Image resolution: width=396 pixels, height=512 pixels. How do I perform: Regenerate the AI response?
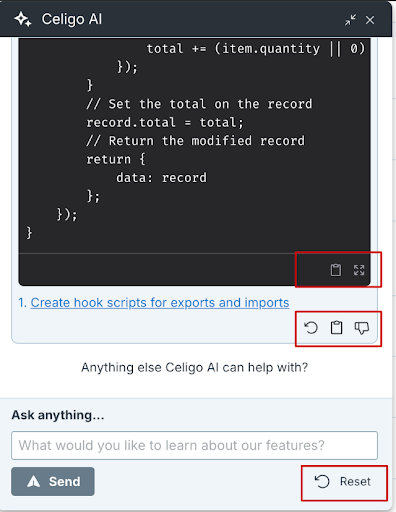click(x=311, y=328)
